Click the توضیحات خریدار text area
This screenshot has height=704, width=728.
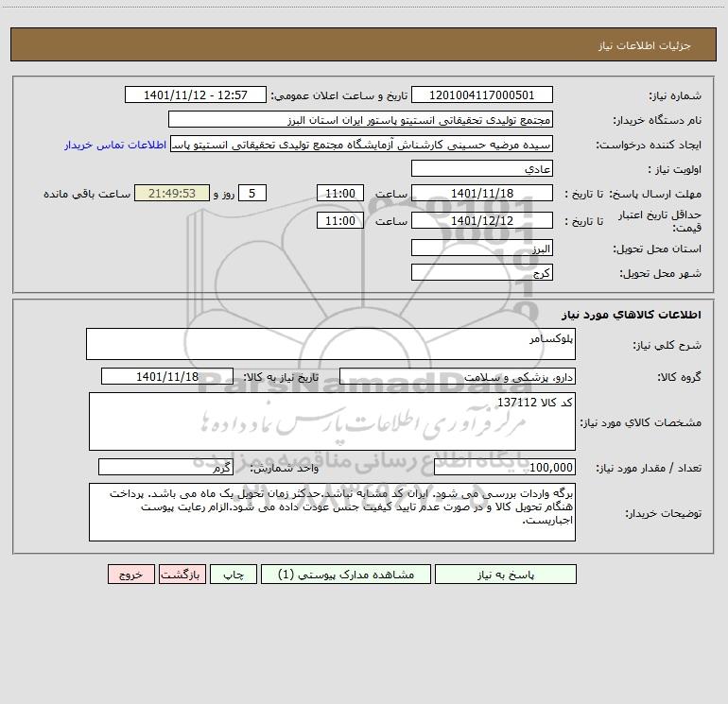pos(332,512)
